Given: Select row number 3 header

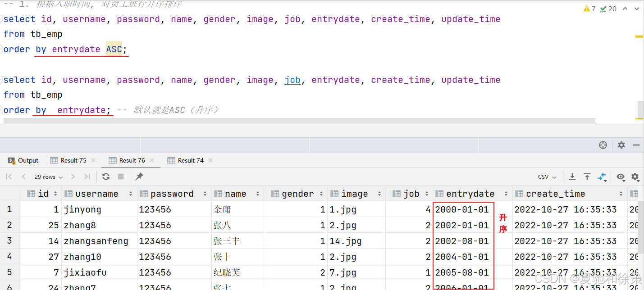Looking at the screenshot, I should pos(10,241).
